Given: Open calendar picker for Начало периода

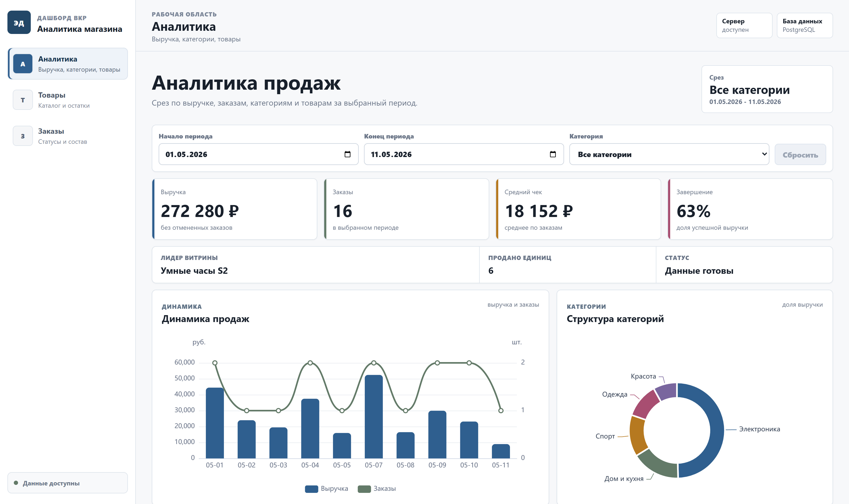Looking at the screenshot, I should (347, 154).
